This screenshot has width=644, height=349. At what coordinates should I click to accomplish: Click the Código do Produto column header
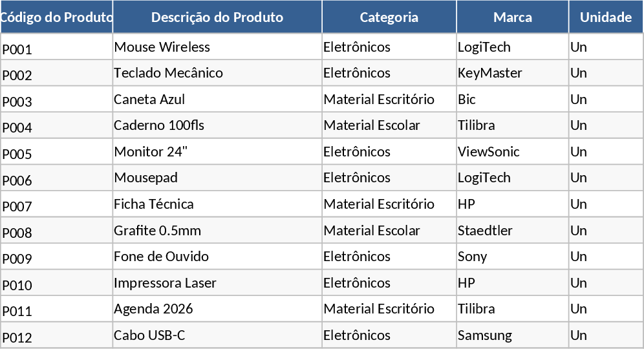pos(56,17)
